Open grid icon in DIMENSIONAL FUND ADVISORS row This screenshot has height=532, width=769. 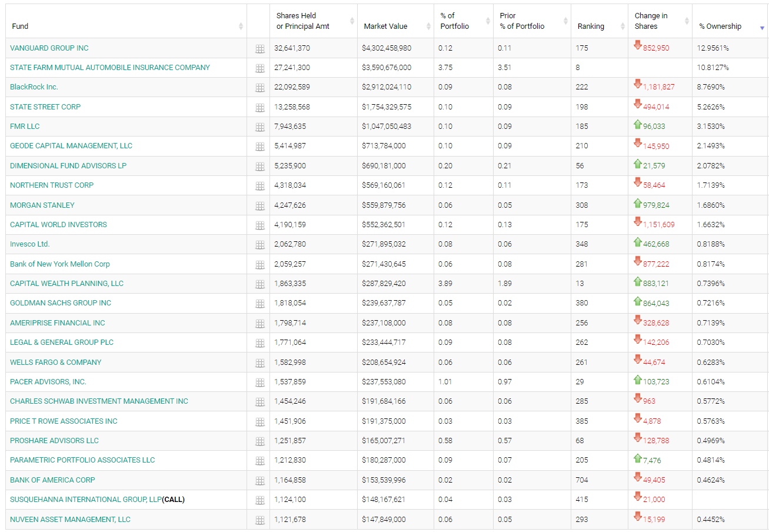click(x=259, y=167)
